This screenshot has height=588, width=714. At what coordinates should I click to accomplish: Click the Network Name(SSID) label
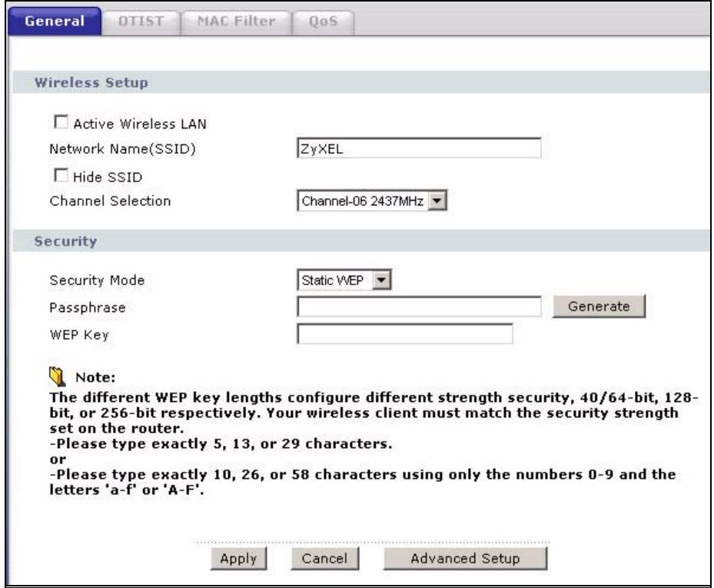click(122, 149)
